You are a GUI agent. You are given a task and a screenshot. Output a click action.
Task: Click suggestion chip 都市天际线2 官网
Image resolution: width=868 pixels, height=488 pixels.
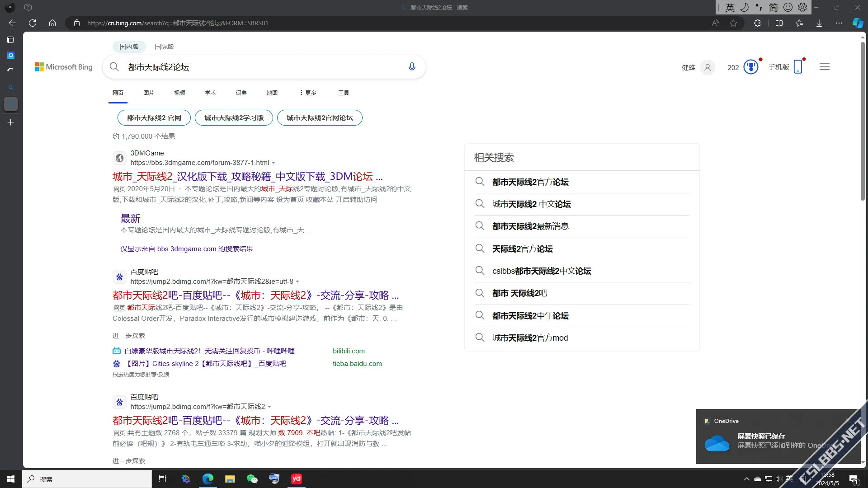(x=154, y=117)
